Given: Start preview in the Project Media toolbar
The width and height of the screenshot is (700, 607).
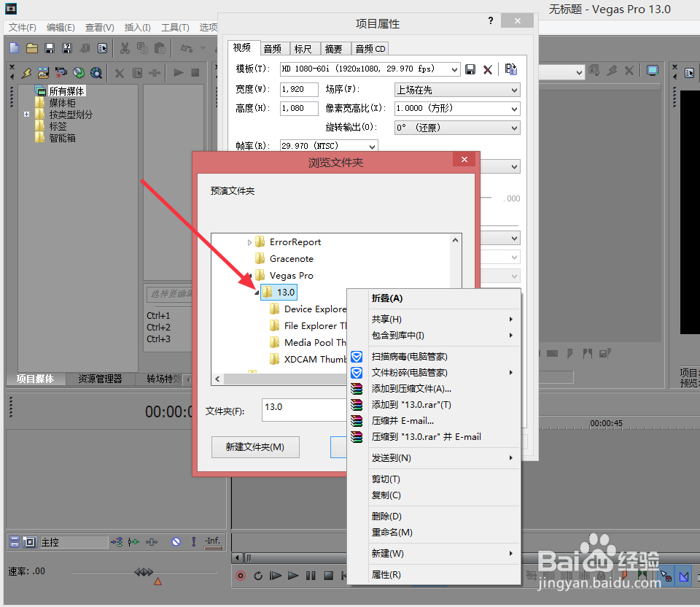Looking at the screenshot, I should click(x=179, y=72).
